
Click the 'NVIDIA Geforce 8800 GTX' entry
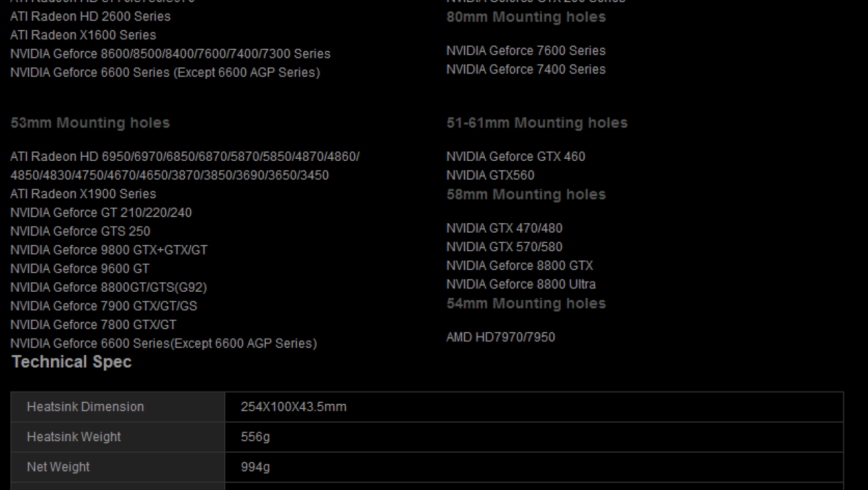click(x=519, y=265)
